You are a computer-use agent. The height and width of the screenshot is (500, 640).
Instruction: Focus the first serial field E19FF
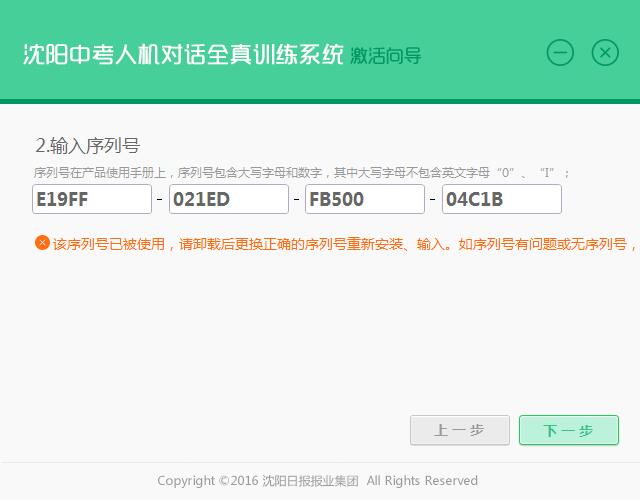click(92, 199)
